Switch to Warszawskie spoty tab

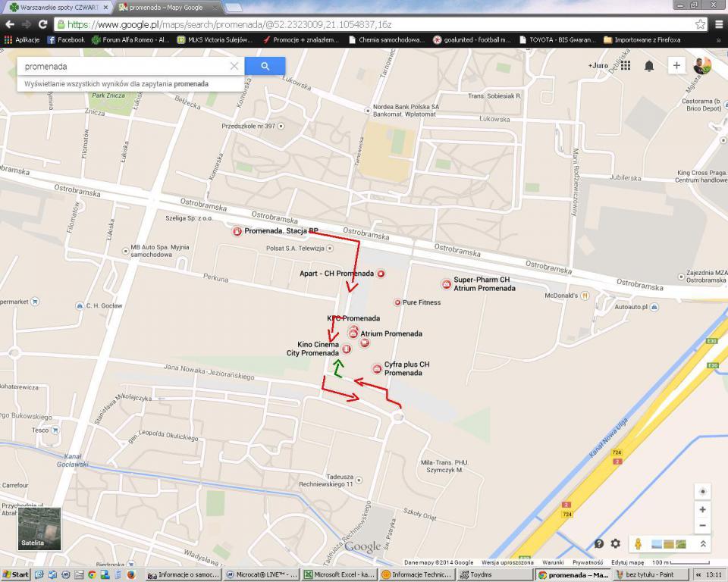59,8
